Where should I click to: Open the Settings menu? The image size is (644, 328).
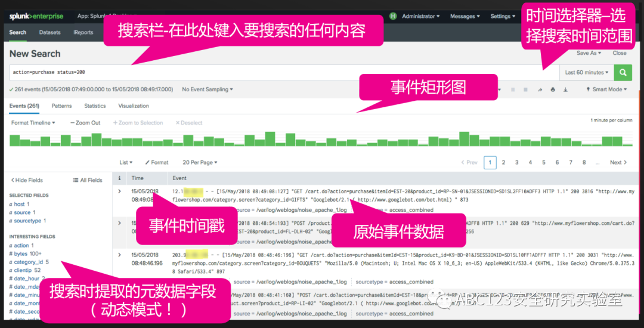(503, 17)
